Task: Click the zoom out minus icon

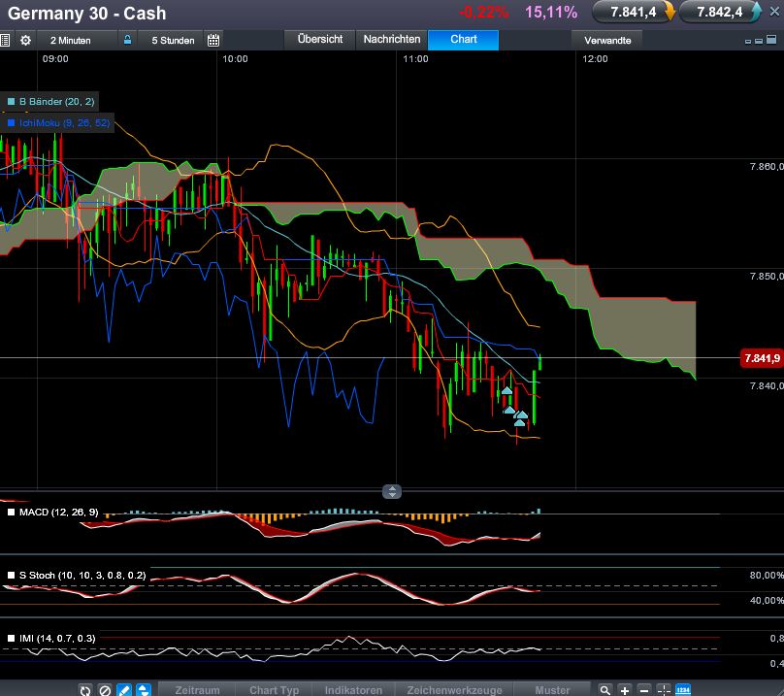Action: pos(644,690)
